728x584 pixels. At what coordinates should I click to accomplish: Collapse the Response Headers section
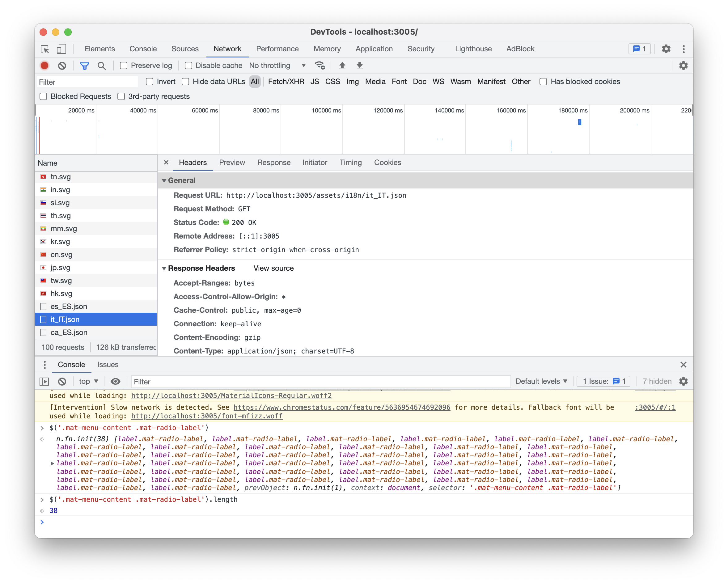(x=164, y=268)
